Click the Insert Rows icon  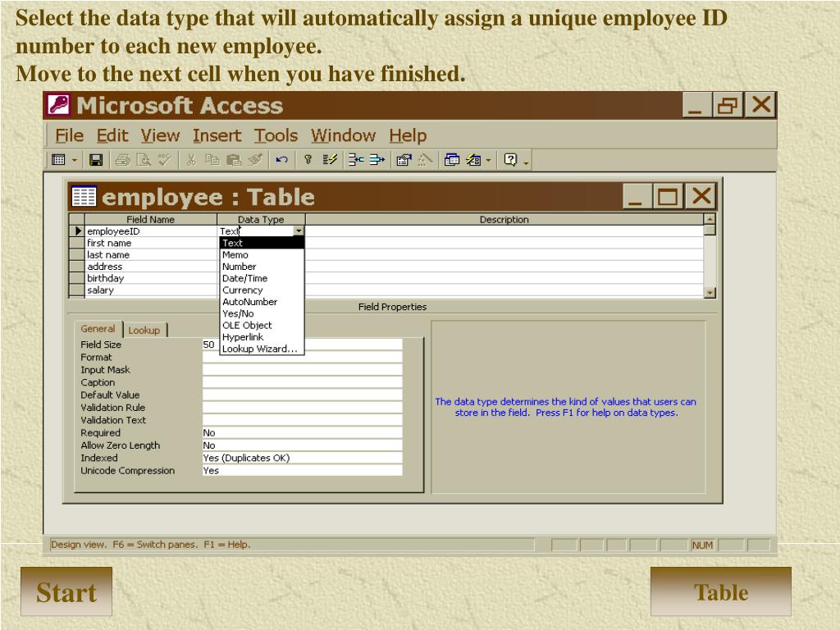(356, 160)
